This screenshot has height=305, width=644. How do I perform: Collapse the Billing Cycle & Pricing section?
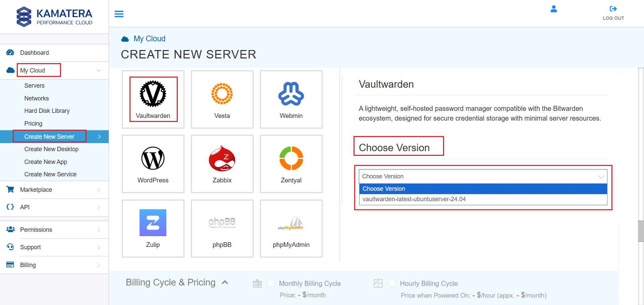click(x=225, y=282)
